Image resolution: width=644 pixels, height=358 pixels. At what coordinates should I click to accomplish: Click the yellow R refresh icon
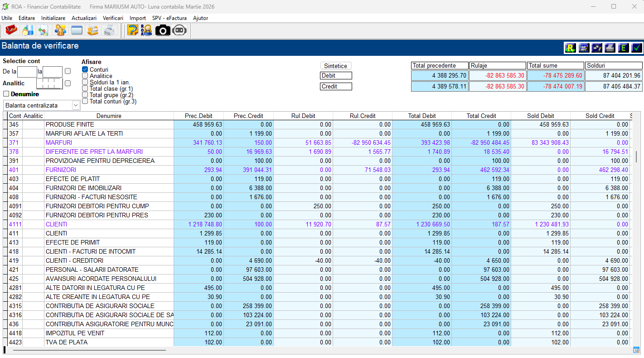tap(570, 48)
